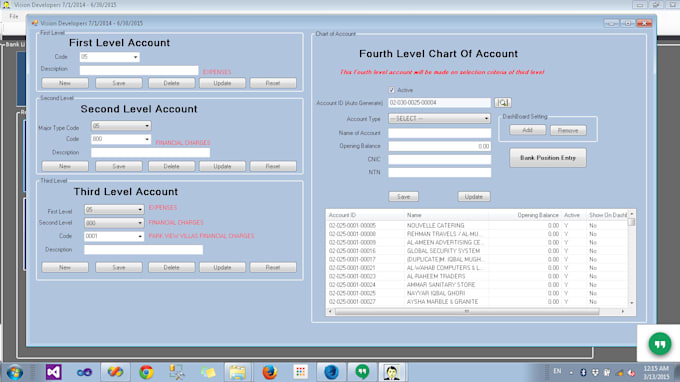Open Sticky Notes from the taskbar
The image size is (680, 382).
tap(208, 372)
